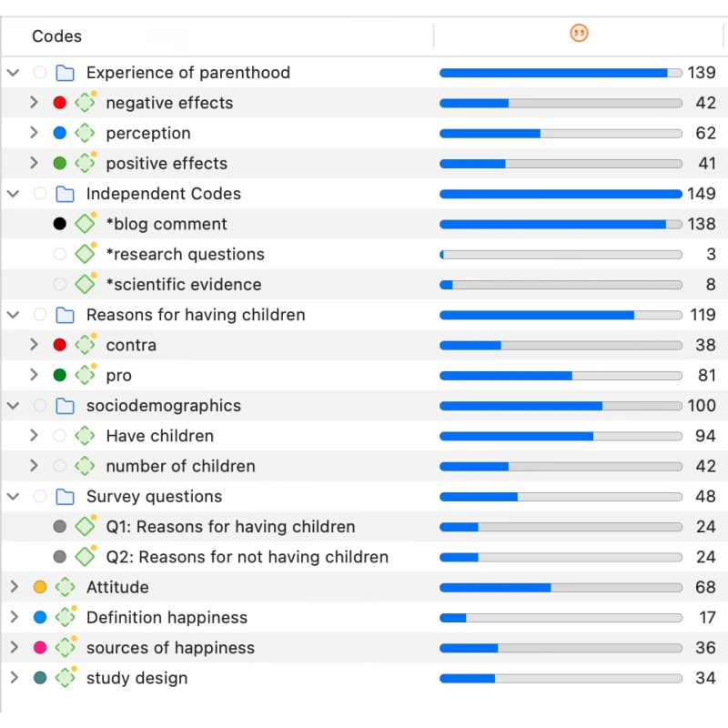Click the red color dot beside contra
Screen dimensions: 728x728
[60, 345]
